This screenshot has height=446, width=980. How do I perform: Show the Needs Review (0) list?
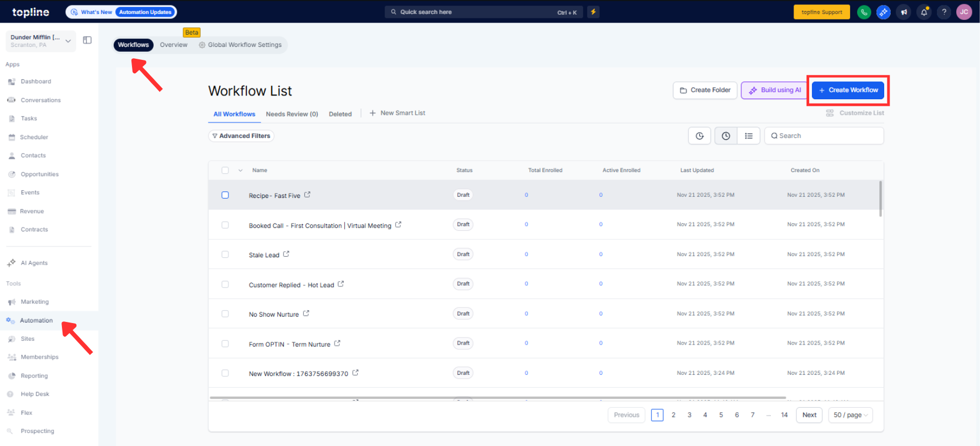tap(292, 114)
